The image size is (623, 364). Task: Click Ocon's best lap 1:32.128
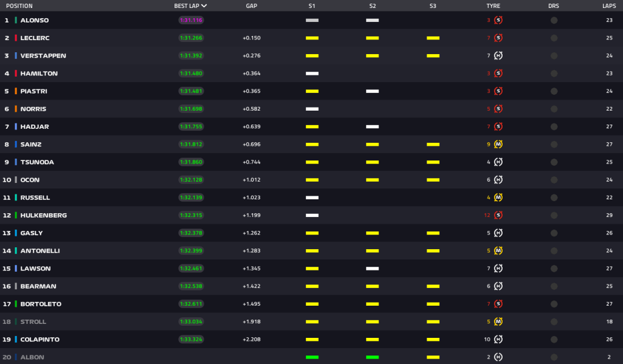tap(191, 180)
